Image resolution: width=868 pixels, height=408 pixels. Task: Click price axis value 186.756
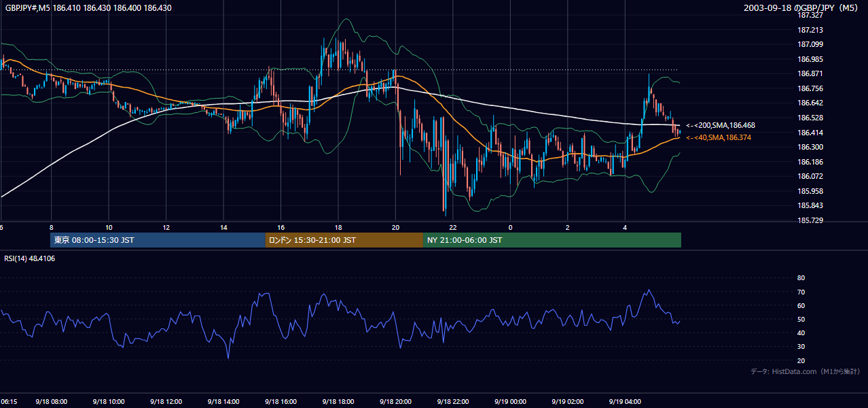click(x=810, y=88)
